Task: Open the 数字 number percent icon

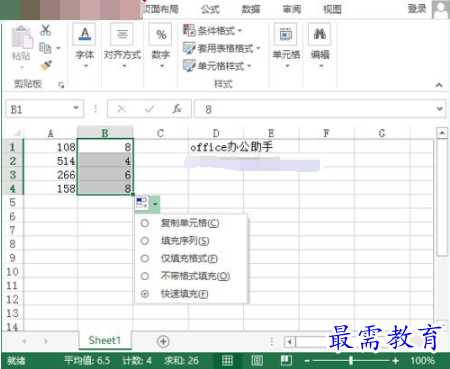Action: pos(161,34)
